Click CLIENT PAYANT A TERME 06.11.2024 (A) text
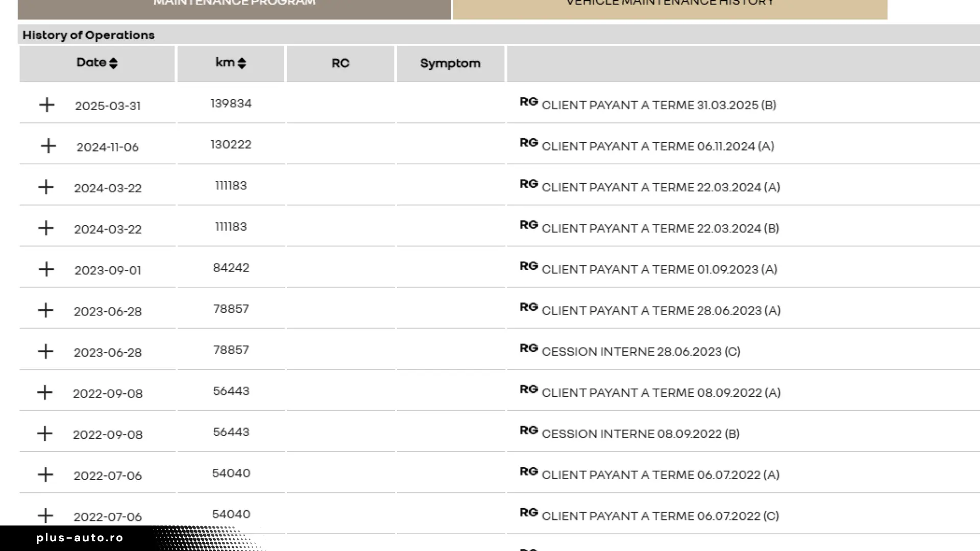Screen dimensions: 980x551 pos(658,146)
